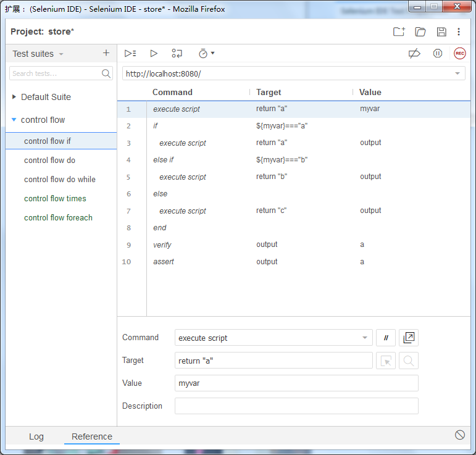Click the ${myvar}==="a" target cell

tap(282, 126)
